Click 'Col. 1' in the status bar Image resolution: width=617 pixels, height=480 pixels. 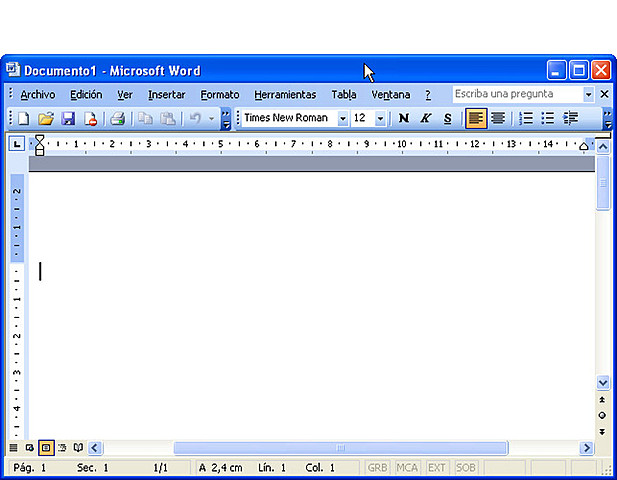coord(320,468)
